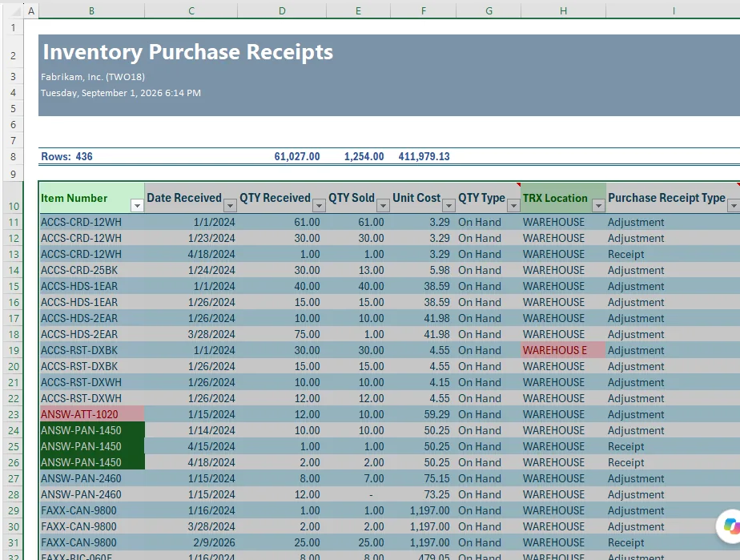Click the FAXX-CAN-9800 cell in row 29
The width and height of the screenshot is (740, 560).
point(91,511)
